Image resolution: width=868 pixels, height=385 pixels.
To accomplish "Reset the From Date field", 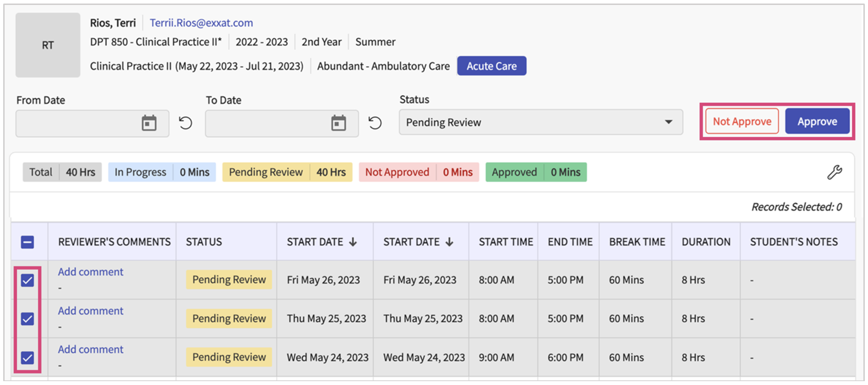I will click(x=185, y=123).
